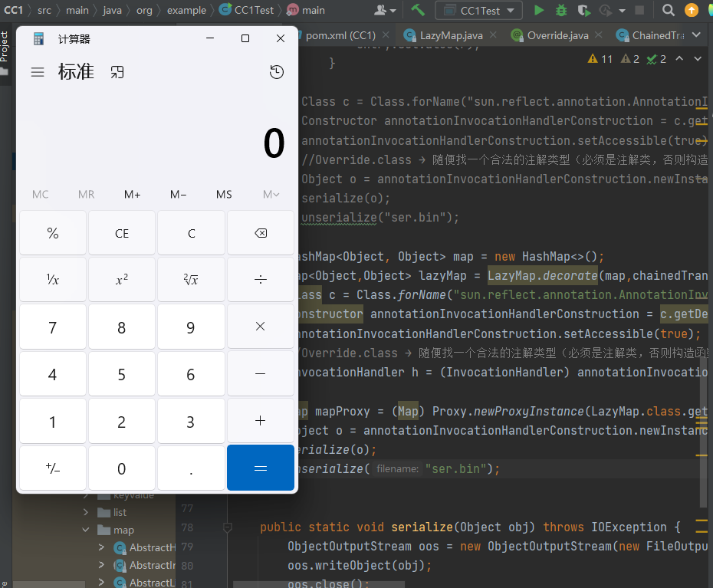Switch to ChainedTransformer tab
The image size is (713, 588).
650,35
